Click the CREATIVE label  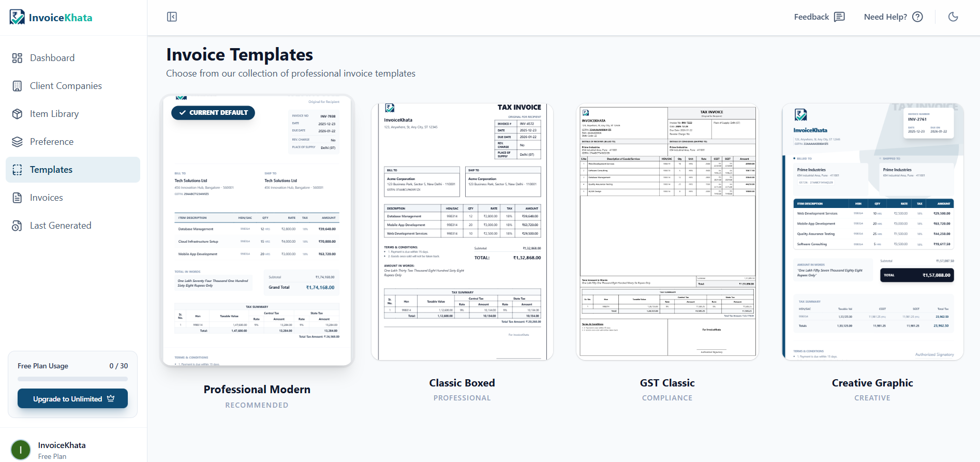tap(872, 398)
